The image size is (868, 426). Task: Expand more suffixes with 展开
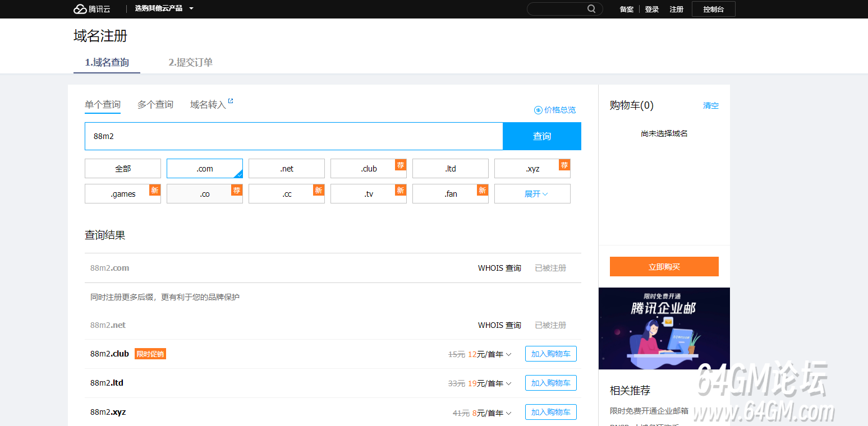tap(532, 194)
